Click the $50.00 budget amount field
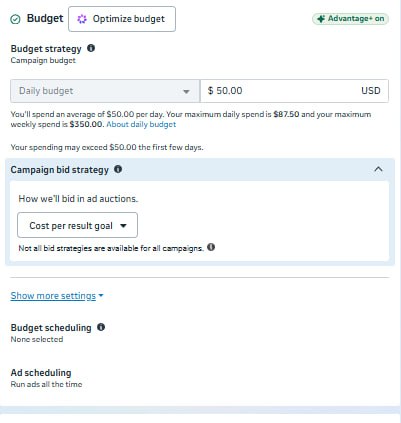The height and width of the screenshot is (423, 401). (x=294, y=91)
